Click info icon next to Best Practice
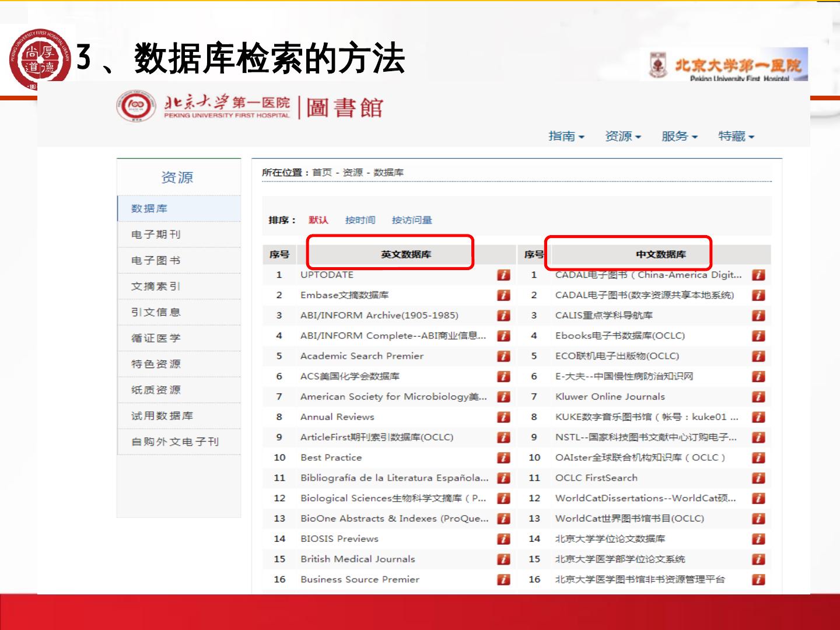The width and height of the screenshot is (840, 630). pos(503,458)
